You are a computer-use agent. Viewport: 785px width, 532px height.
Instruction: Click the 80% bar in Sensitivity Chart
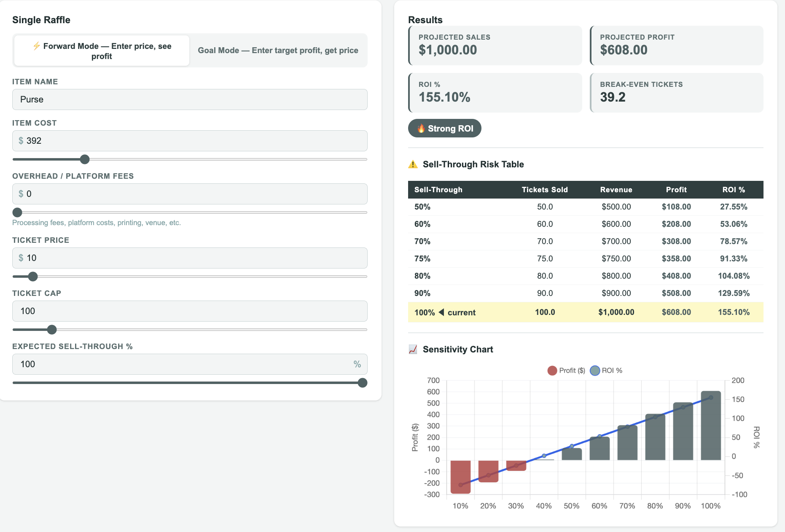point(655,437)
